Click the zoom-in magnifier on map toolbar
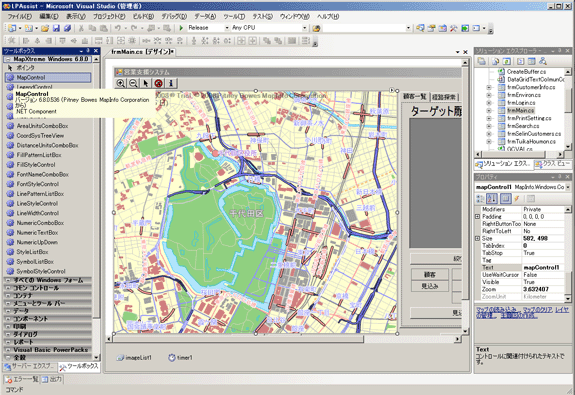Screen dimensions: 575x395 point(121,83)
